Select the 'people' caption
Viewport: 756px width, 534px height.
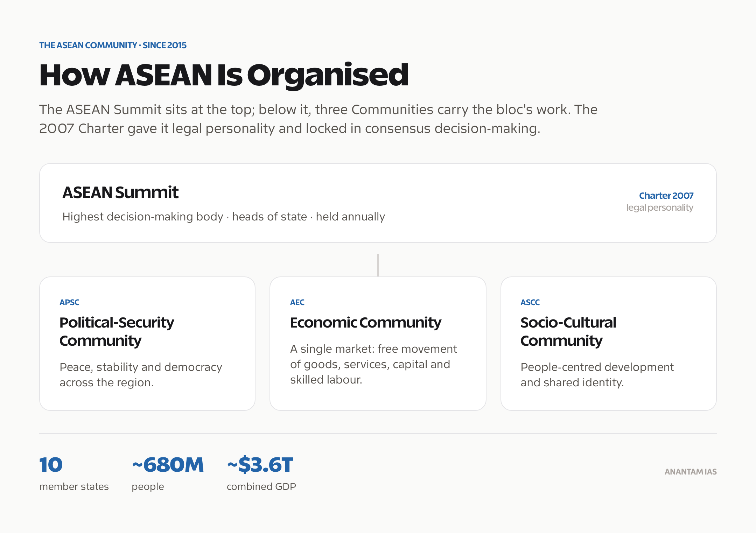[x=148, y=487]
